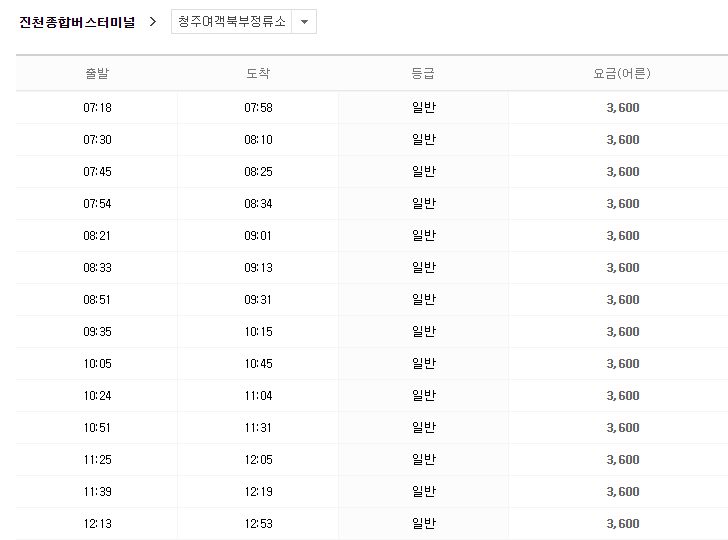Click 일반 grade in the 08:51 row
The width and height of the screenshot is (728, 540).
(x=423, y=300)
